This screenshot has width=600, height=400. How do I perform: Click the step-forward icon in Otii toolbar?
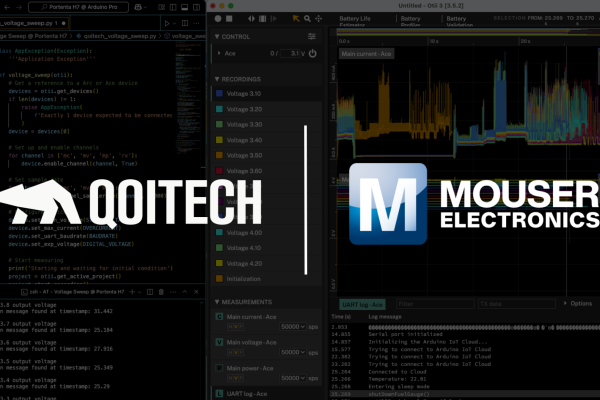tap(274, 18)
